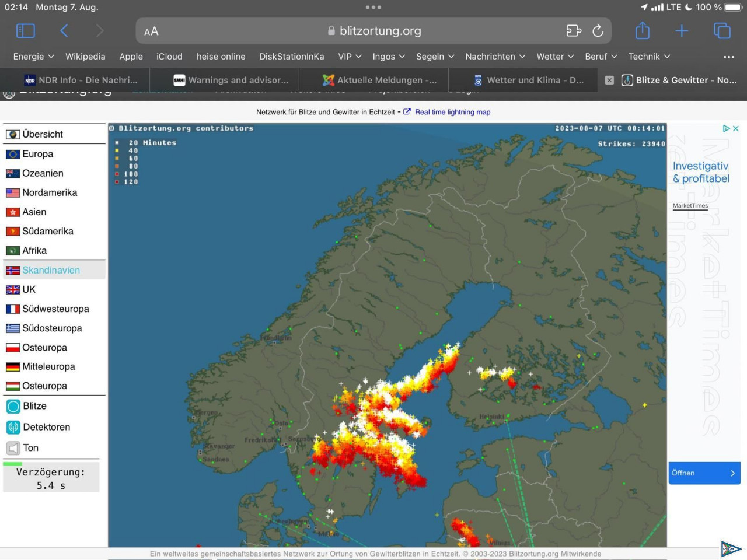The image size is (747, 560).
Task: Reload the page with the refresh icon
Action: tap(598, 31)
